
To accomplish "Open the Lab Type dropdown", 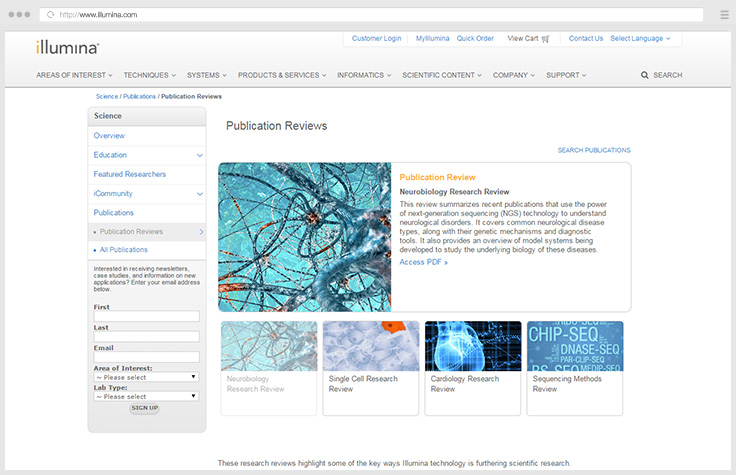I will 146,396.
